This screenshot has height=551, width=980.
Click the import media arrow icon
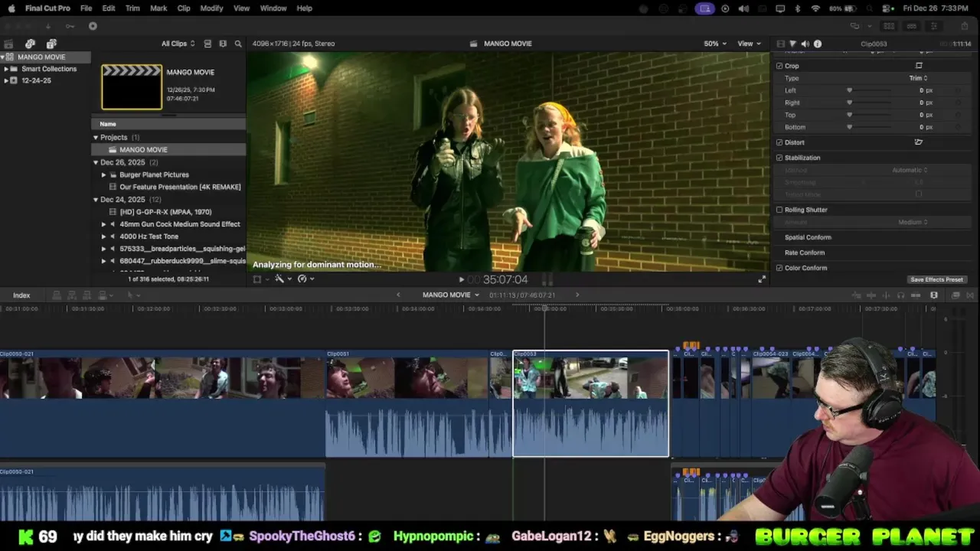(x=47, y=26)
